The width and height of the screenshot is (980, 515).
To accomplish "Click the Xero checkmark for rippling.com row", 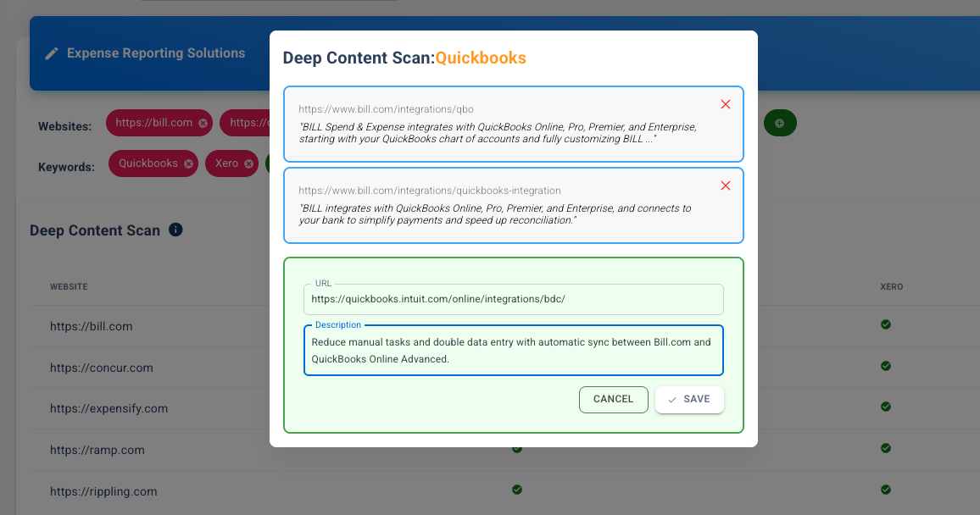I will click(x=886, y=490).
